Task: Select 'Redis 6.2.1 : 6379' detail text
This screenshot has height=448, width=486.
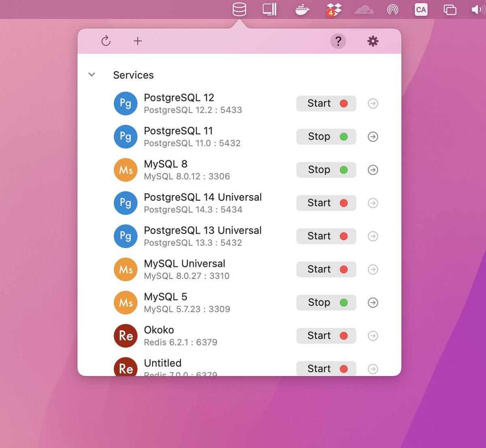Action: click(181, 343)
